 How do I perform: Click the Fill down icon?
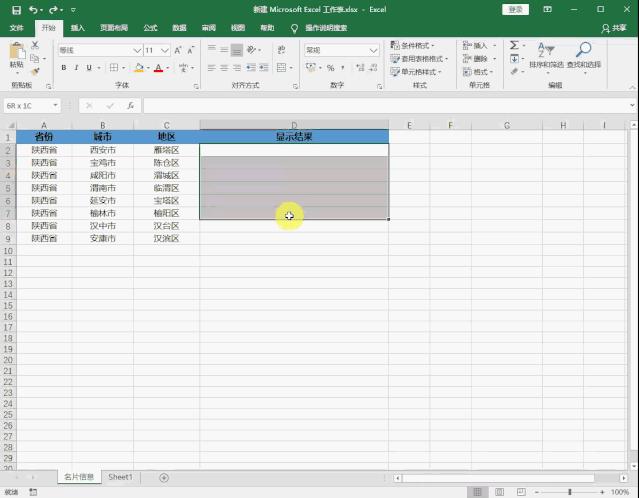[x=514, y=59]
